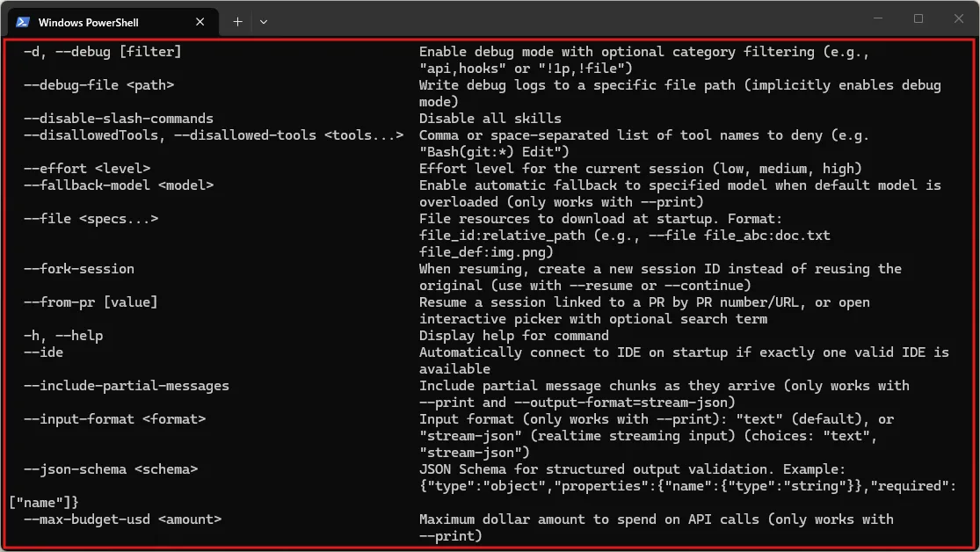Click "--include-partial-messages" option text

click(127, 386)
